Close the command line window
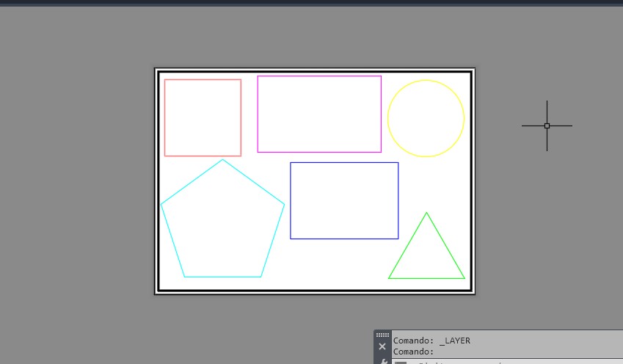Screen dimensions: 623x364 coord(382,346)
